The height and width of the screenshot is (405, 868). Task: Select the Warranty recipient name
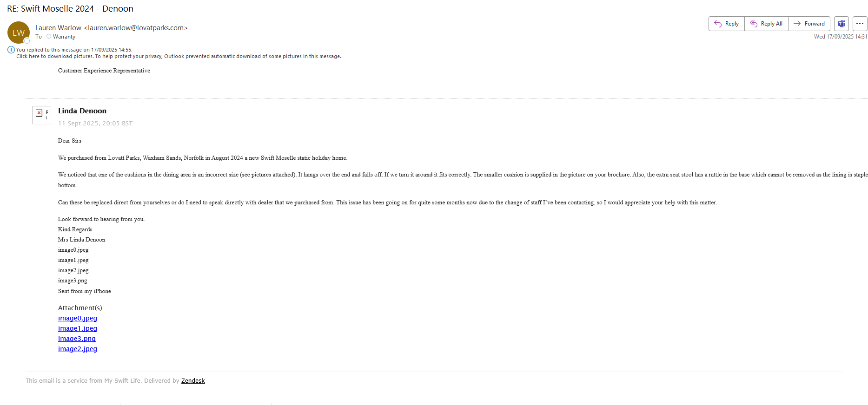click(x=64, y=37)
